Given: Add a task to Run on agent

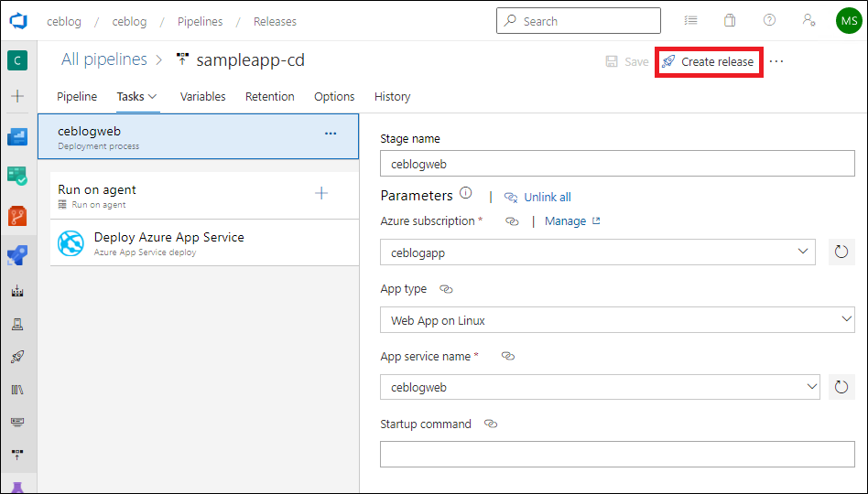Looking at the screenshot, I should [321, 193].
